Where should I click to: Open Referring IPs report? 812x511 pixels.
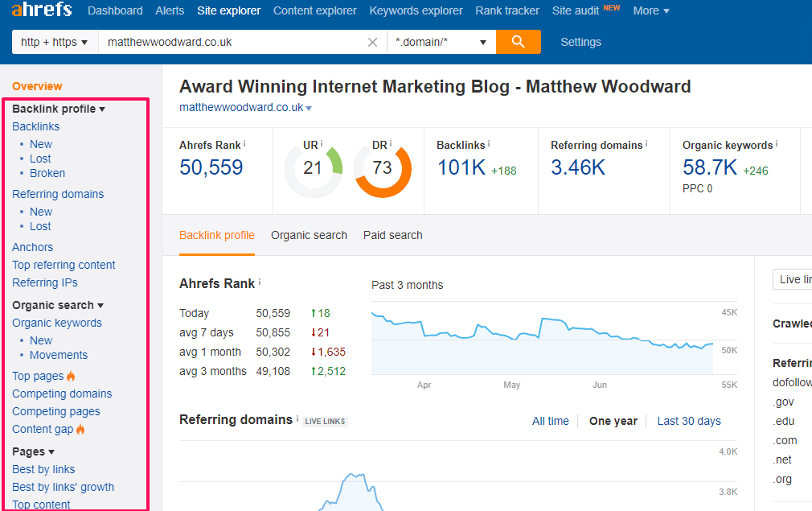(45, 282)
